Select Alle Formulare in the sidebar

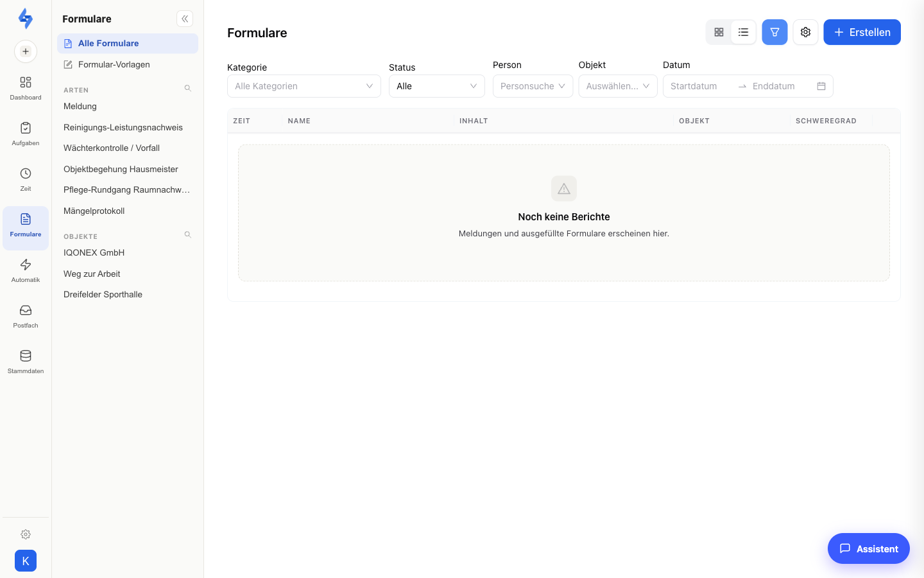pyautogui.click(x=128, y=44)
